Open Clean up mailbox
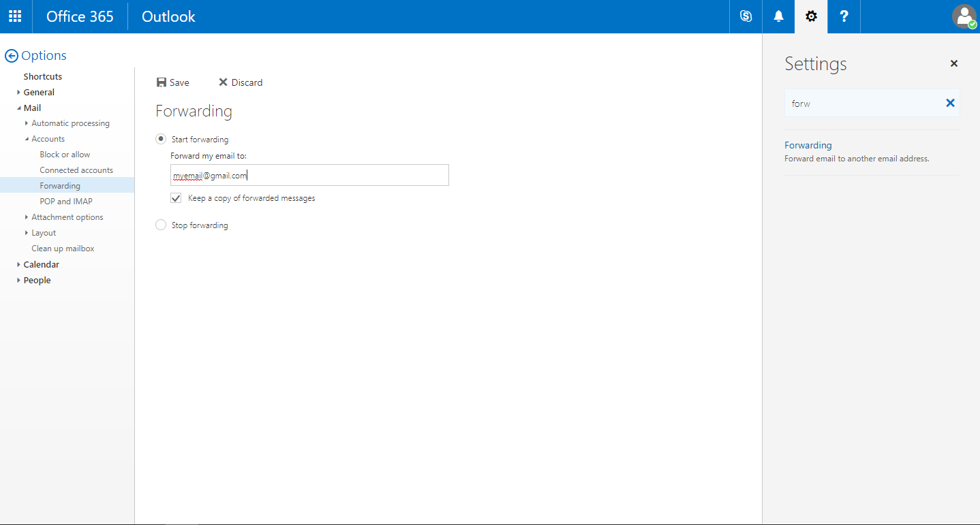The image size is (980, 525). [x=63, y=249]
